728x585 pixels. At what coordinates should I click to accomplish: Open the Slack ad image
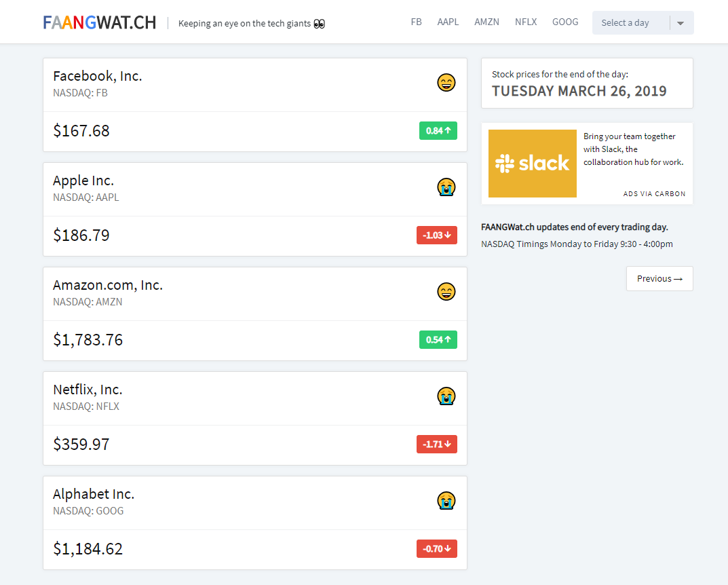533,164
